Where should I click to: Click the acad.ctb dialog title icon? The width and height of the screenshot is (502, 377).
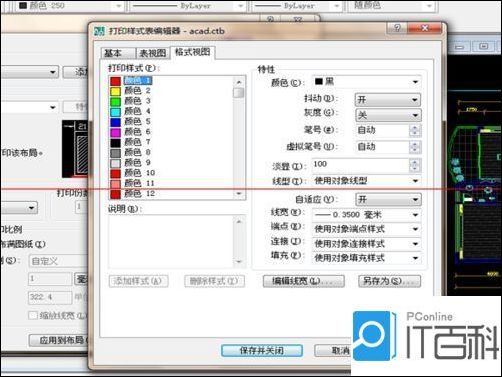coord(99,31)
